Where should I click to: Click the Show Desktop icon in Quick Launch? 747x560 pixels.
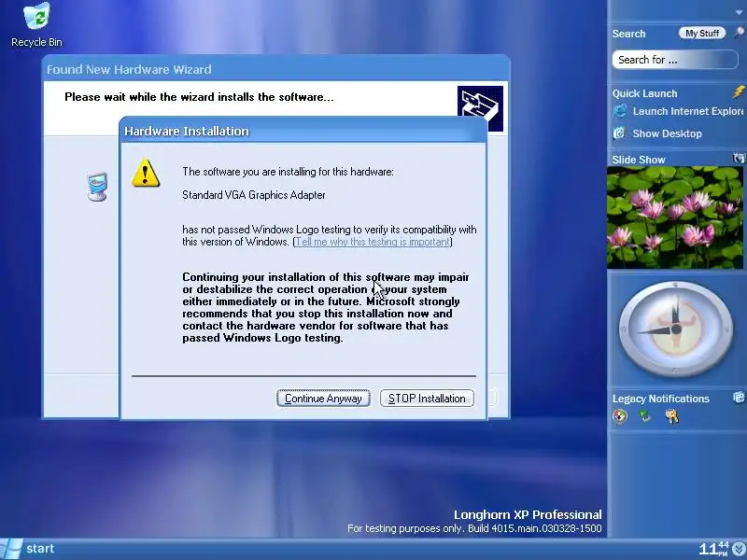tap(619, 133)
